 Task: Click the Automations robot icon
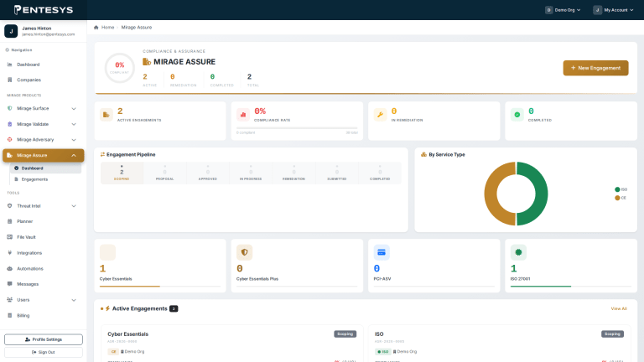(x=10, y=268)
